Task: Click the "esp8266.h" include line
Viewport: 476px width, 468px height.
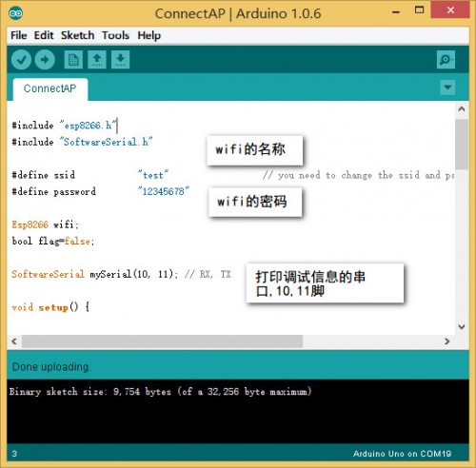Action: coord(64,126)
